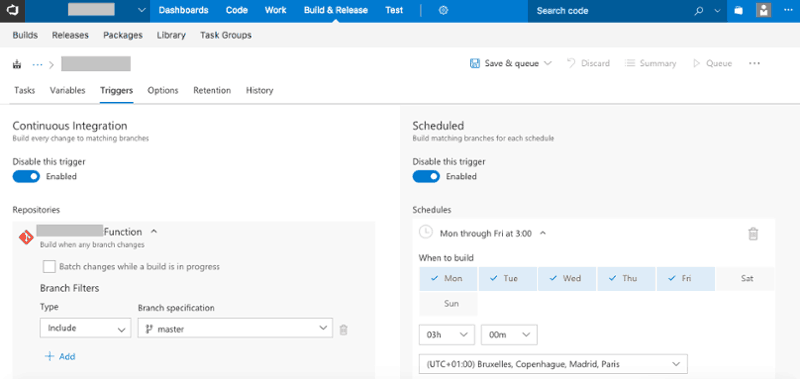The image size is (800, 379).
Task: Open more actions ellipsis beside Queue
Action: click(755, 64)
